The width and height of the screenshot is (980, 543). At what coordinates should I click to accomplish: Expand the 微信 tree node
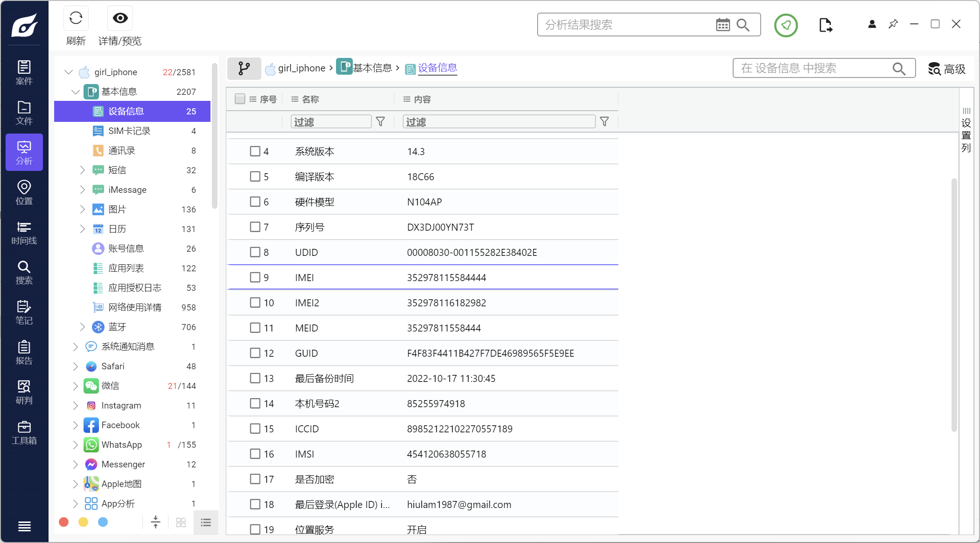tap(75, 386)
